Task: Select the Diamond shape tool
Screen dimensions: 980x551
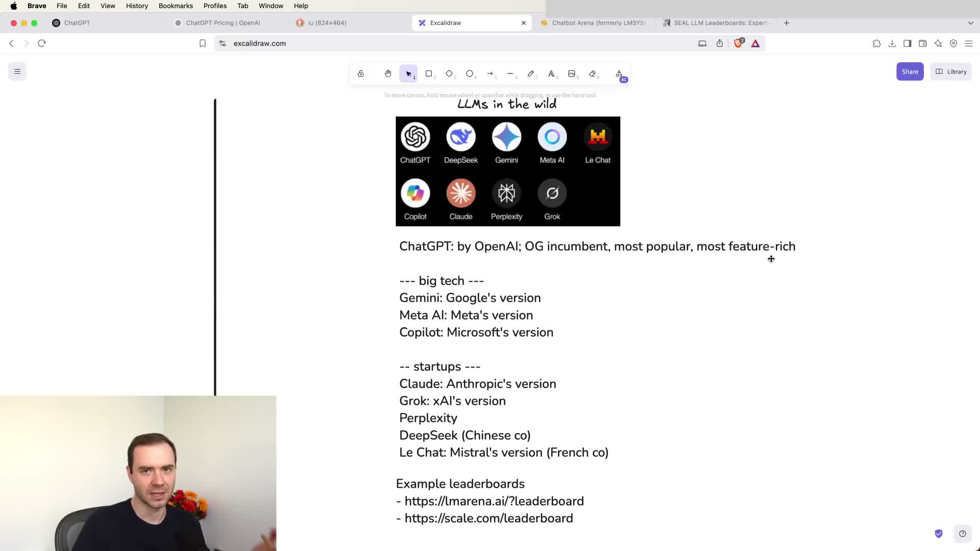Action: (449, 73)
